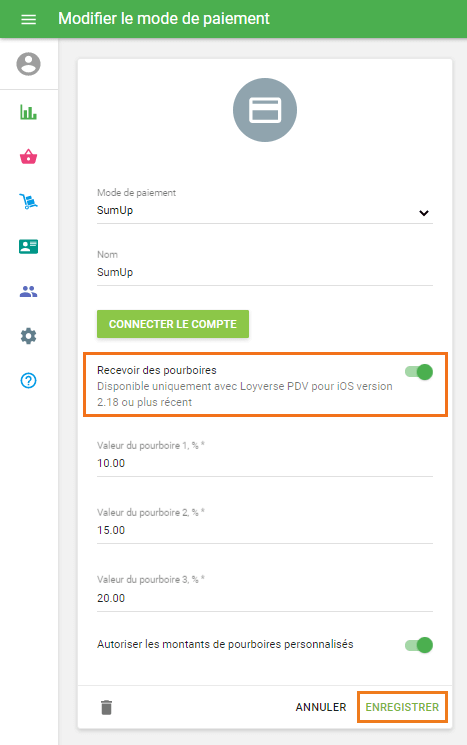Open the Help question mark icon
The width and height of the screenshot is (467, 745).
(29, 381)
